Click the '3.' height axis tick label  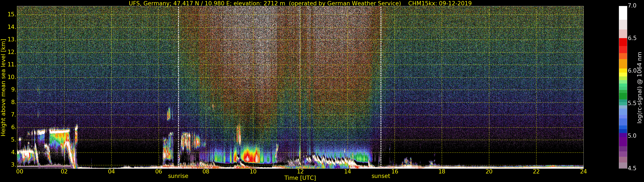(x=14, y=165)
